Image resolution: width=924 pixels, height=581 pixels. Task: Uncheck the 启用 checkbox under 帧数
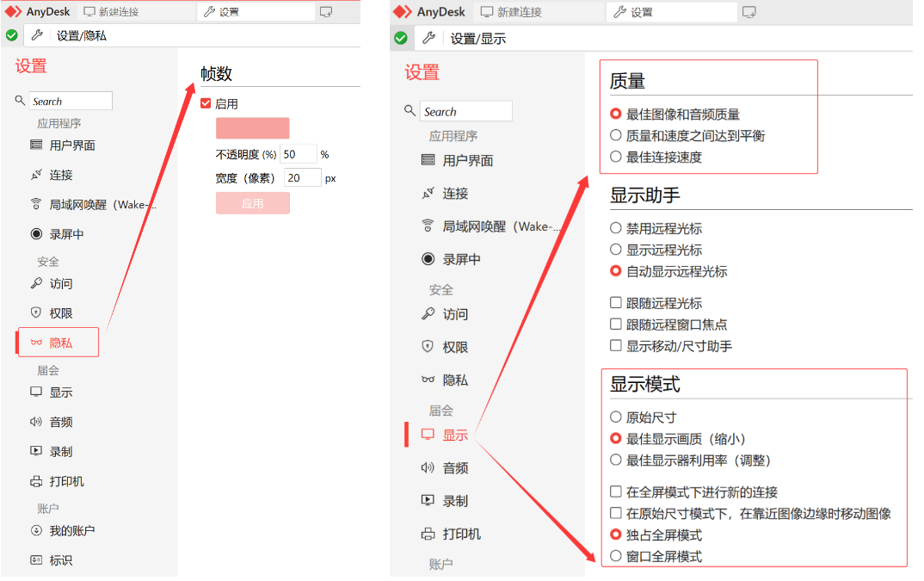coord(206,102)
